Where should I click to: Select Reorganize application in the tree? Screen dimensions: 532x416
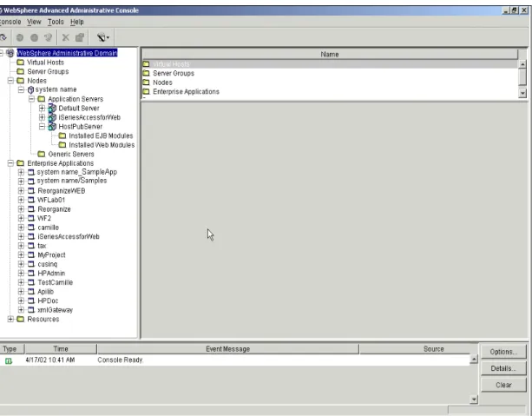point(55,209)
